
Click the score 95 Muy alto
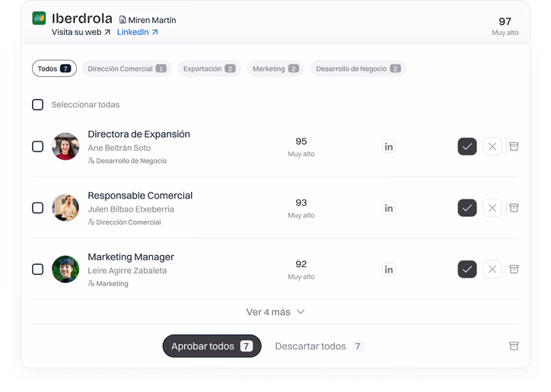tap(301, 147)
